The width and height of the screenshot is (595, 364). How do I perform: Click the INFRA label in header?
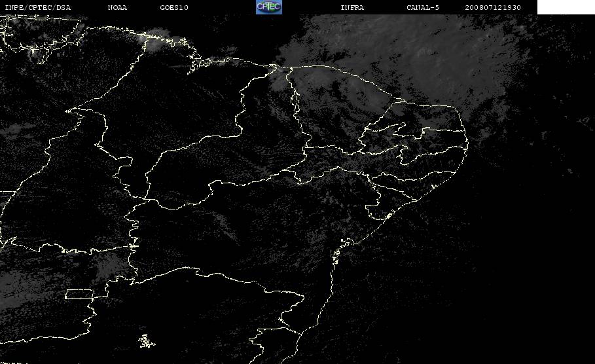[352, 7]
